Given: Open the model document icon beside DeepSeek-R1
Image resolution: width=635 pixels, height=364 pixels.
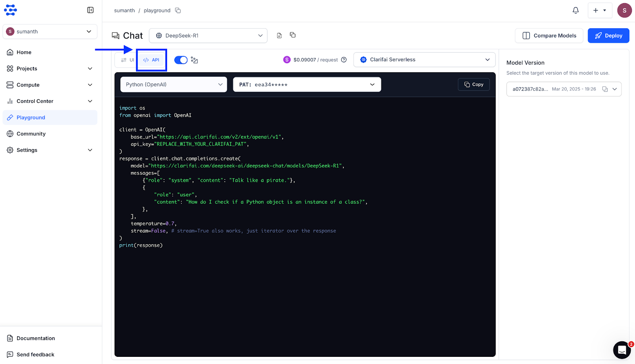Looking at the screenshot, I should coord(279,36).
